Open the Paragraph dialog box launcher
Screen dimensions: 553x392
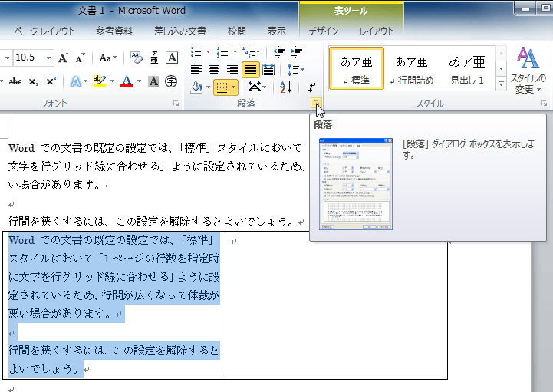(315, 103)
